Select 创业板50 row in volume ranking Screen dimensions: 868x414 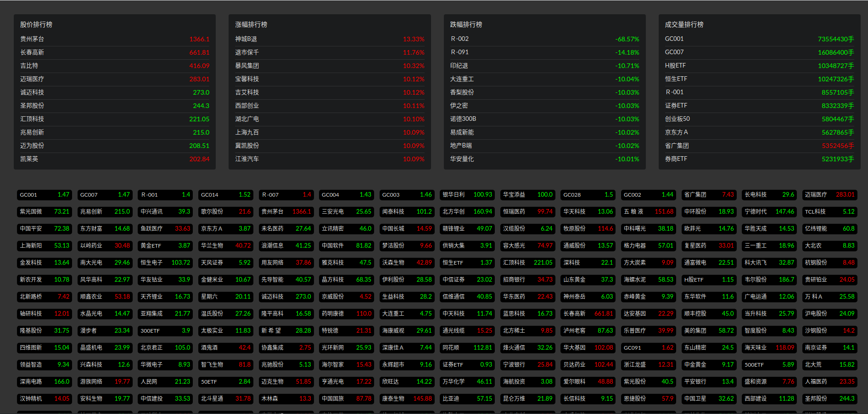[759, 119]
